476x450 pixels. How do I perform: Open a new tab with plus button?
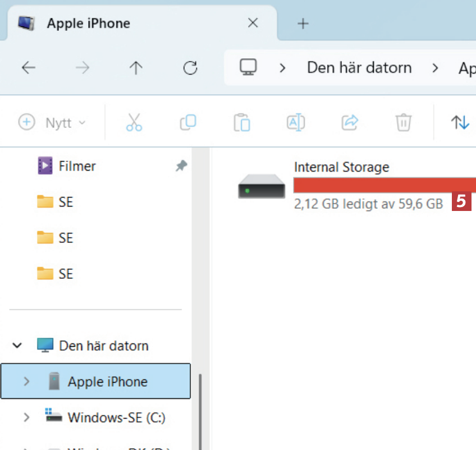(303, 24)
